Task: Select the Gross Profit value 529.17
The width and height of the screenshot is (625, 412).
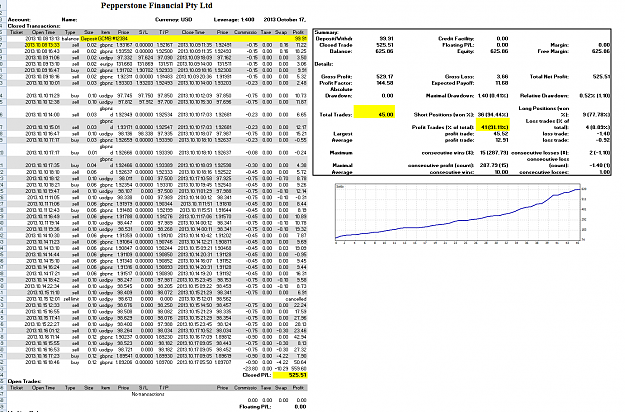Action: coord(384,77)
